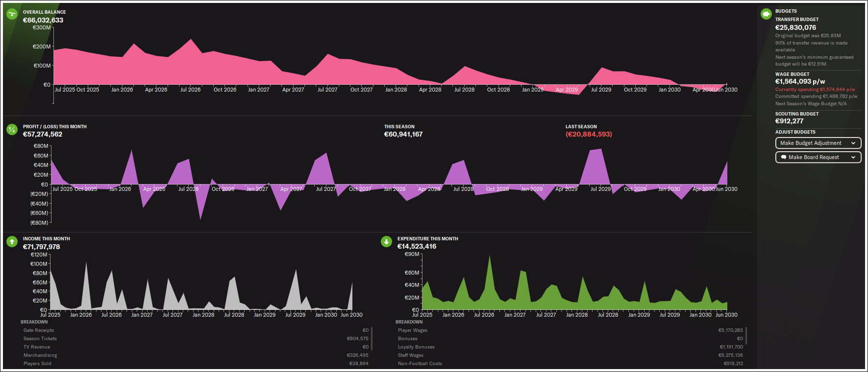
Task: Select the Bonuses expenditure row
Action: coord(570,339)
